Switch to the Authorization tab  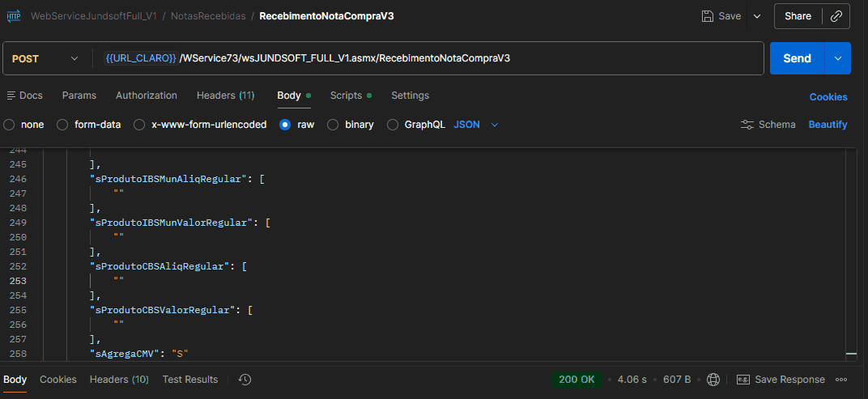tap(146, 96)
